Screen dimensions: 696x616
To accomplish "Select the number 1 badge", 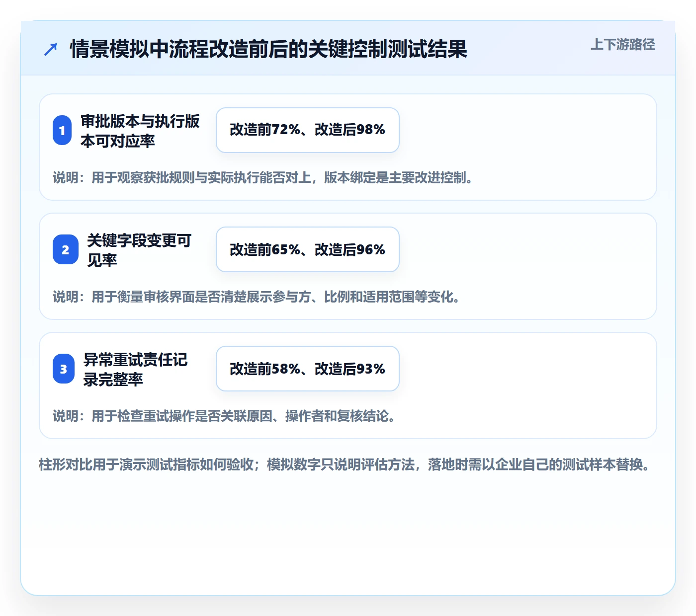I will (62, 130).
